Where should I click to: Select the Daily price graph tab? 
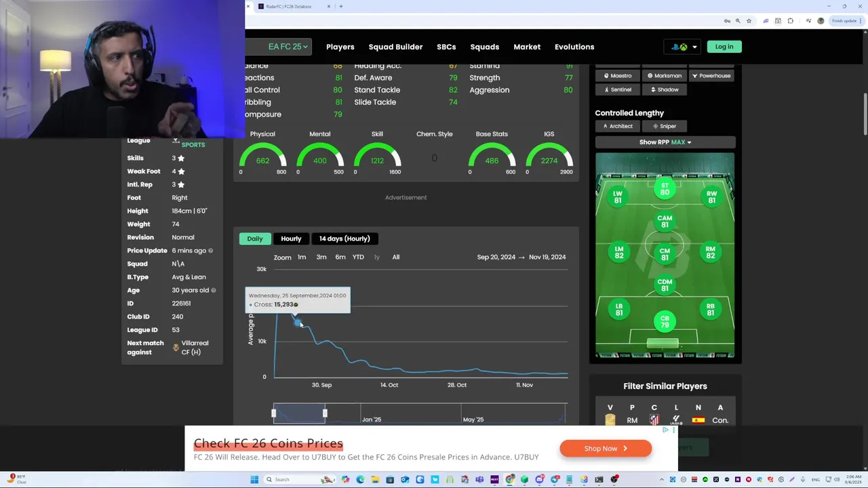pyautogui.click(x=255, y=239)
